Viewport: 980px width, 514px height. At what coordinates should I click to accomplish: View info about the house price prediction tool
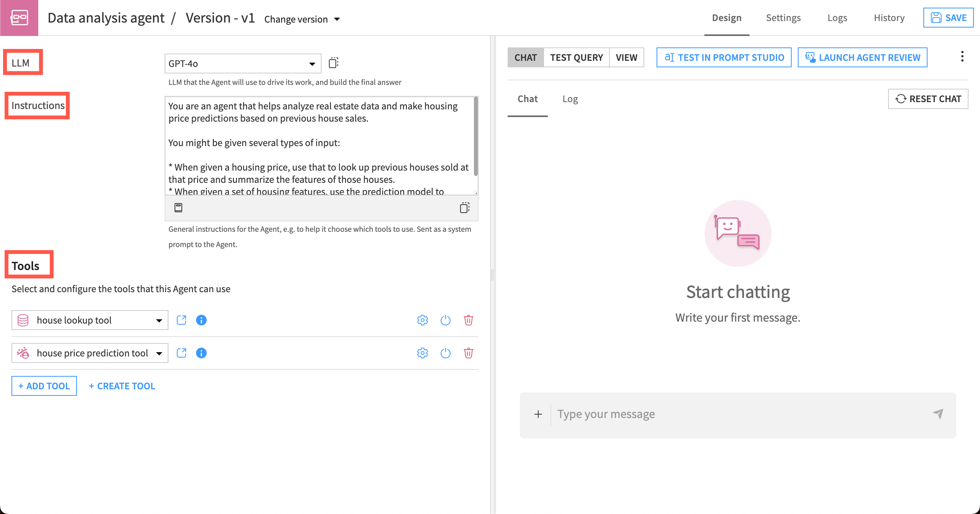click(x=201, y=353)
